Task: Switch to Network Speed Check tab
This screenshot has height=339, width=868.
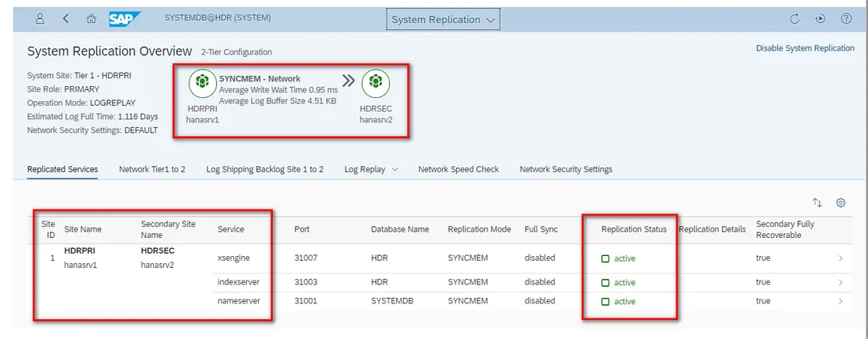Action: point(458,169)
